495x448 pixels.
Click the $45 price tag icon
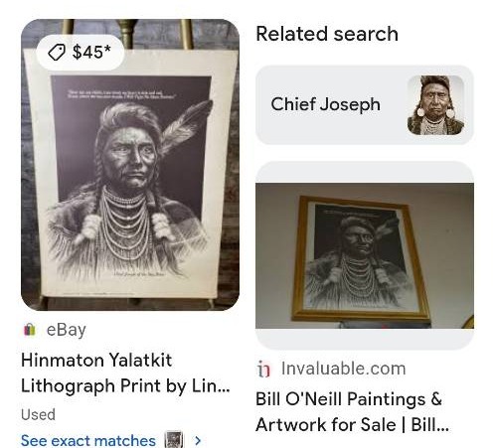[x=56, y=53]
